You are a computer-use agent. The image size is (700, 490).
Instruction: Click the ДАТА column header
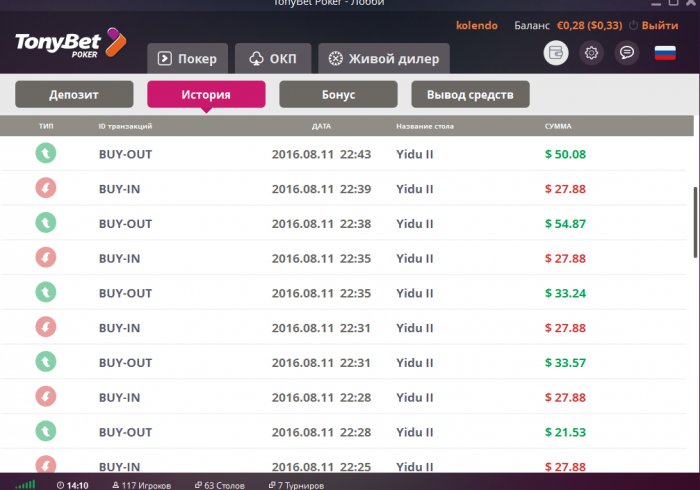click(x=321, y=126)
